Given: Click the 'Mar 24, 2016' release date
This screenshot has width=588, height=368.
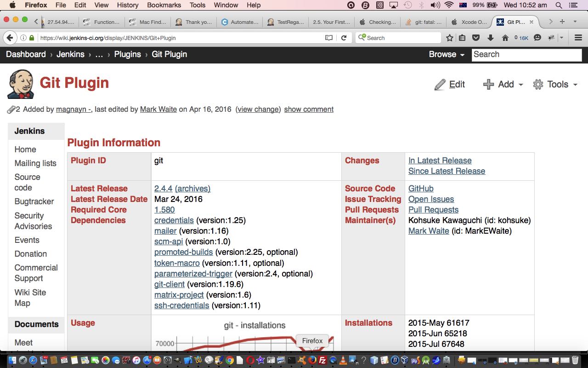Looking at the screenshot, I should [178, 199].
